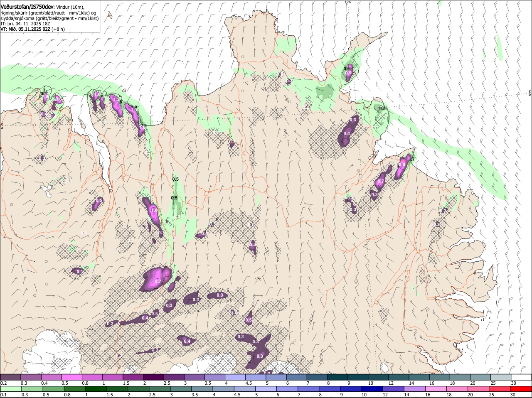The image size is (532, 398).
Task: Click the 0.4 label under the top color bar
Action: pos(44,383)
